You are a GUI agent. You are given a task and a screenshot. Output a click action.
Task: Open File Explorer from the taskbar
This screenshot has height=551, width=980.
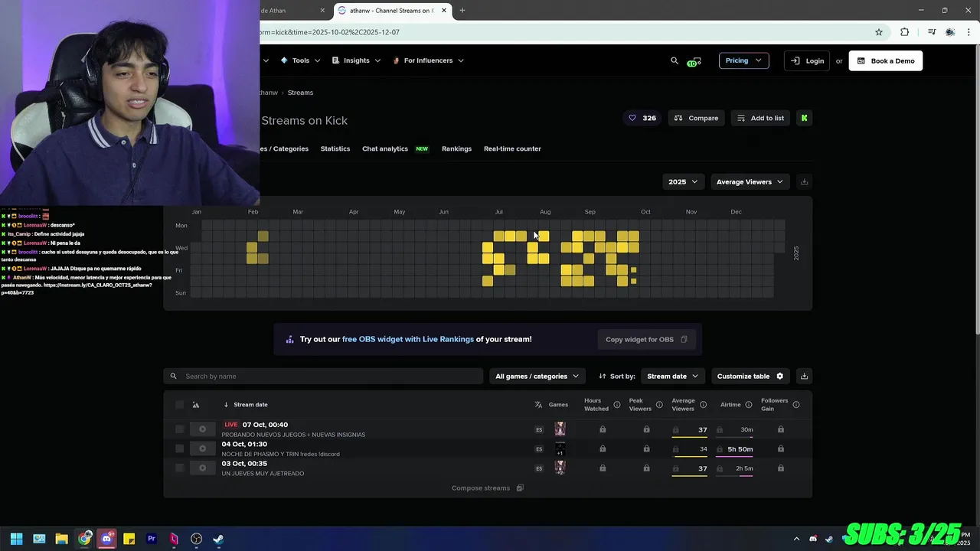(x=61, y=539)
